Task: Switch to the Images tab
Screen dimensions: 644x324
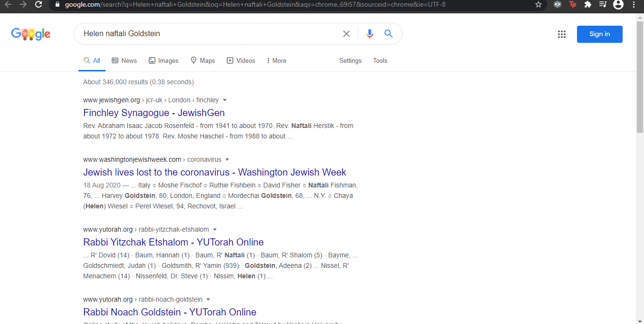Action: pyautogui.click(x=163, y=61)
